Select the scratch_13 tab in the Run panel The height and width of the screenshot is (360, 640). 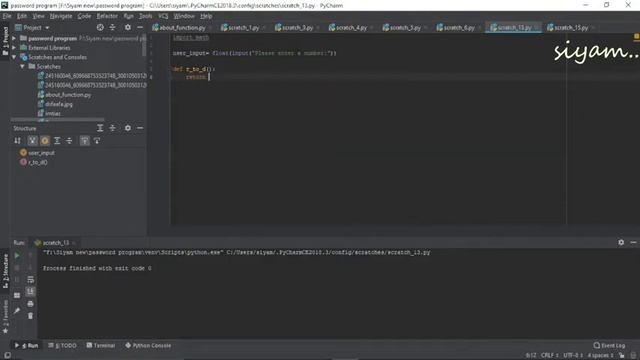tap(56, 242)
